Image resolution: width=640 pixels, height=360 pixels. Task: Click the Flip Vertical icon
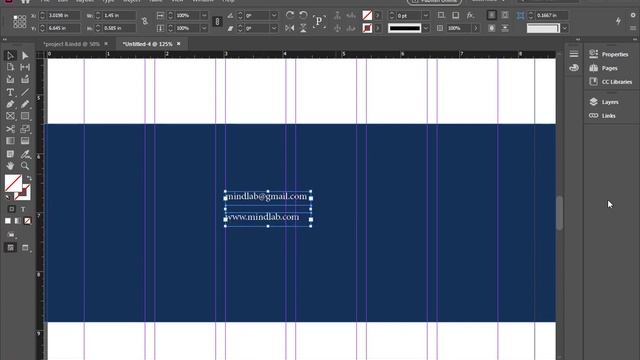303,28
